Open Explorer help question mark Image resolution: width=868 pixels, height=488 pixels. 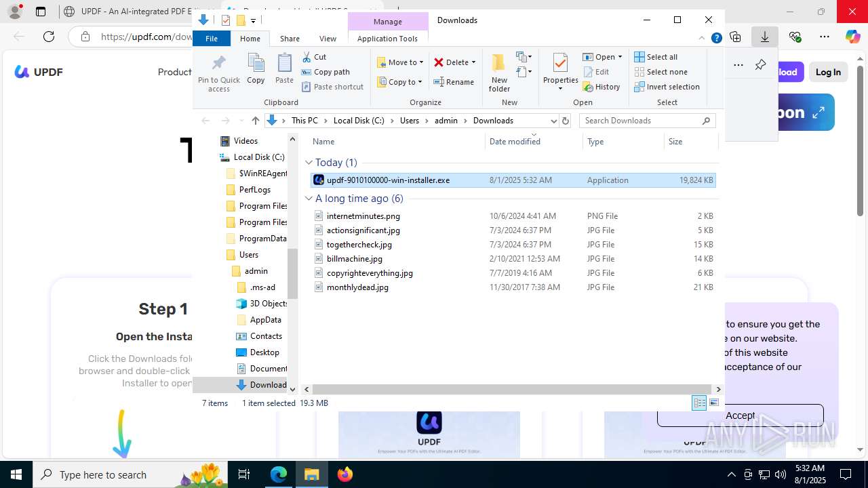716,39
